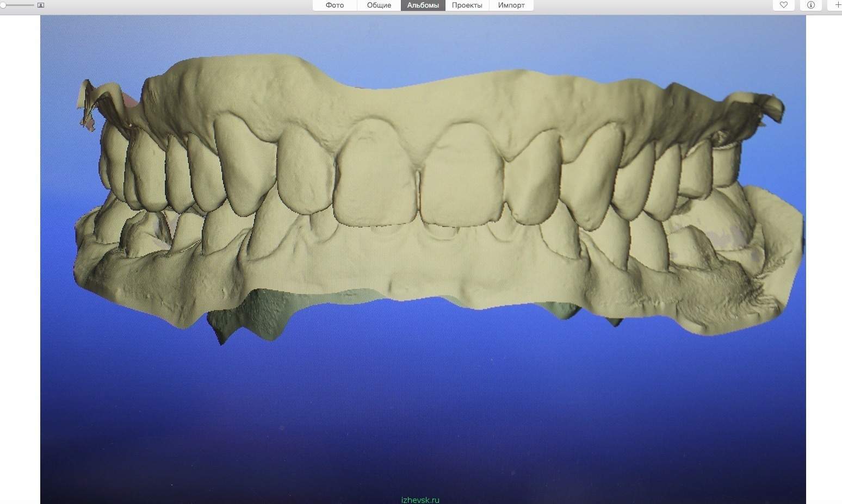
Task: Switch to the Фото tab
Action: click(335, 5)
